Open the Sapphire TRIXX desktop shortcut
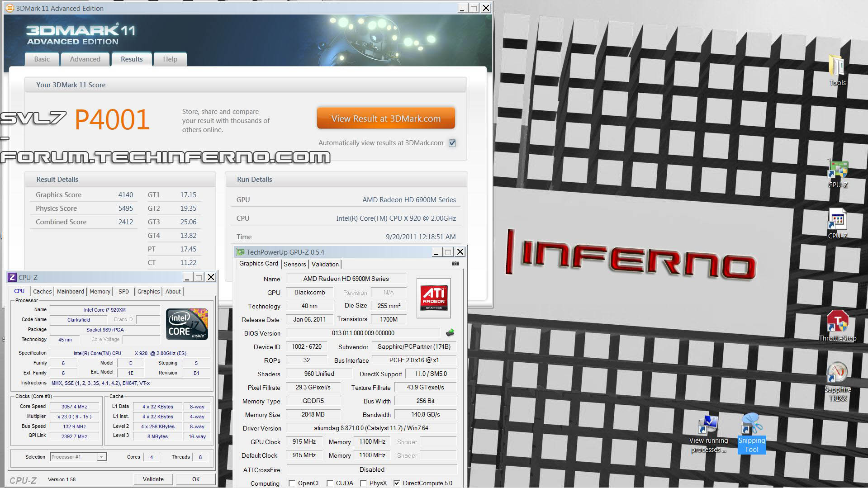The image size is (868, 488). click(837, 382)
